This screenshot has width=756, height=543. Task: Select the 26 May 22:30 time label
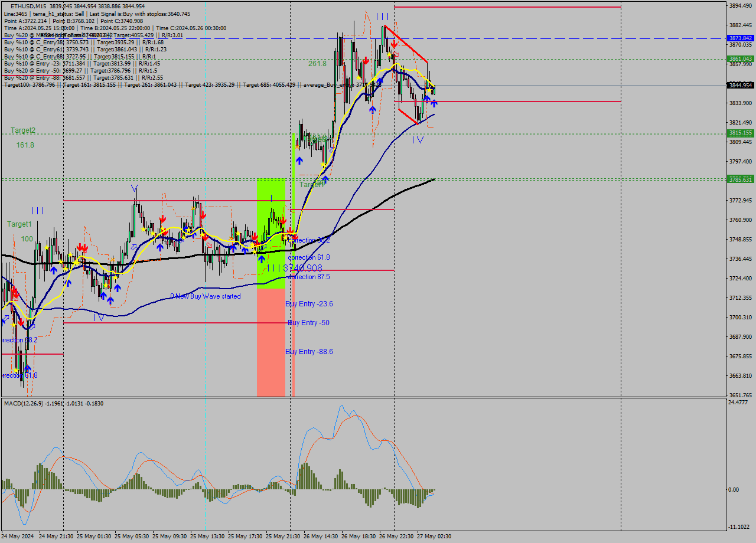(396, 537)
